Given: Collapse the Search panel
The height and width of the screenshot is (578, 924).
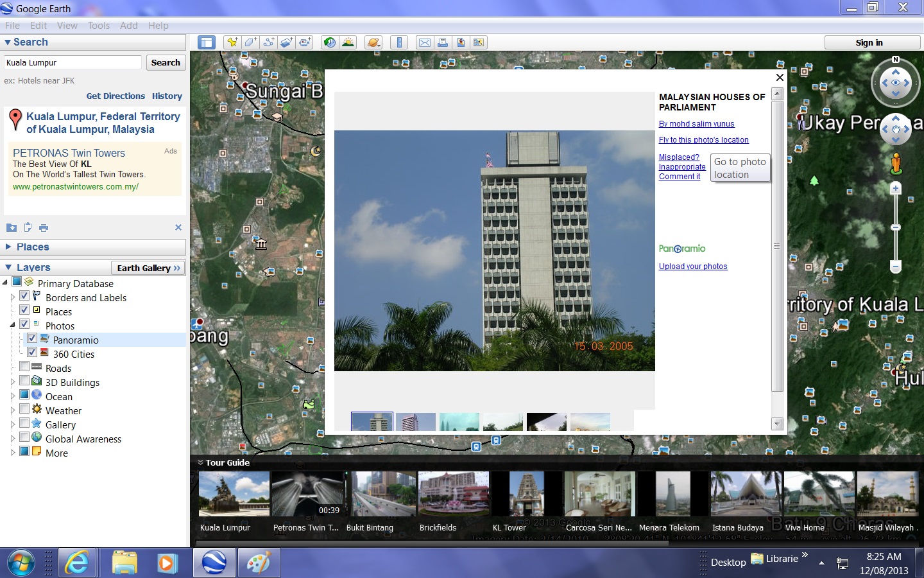Looking at the screenshot, I should click(x=8, y=42).
